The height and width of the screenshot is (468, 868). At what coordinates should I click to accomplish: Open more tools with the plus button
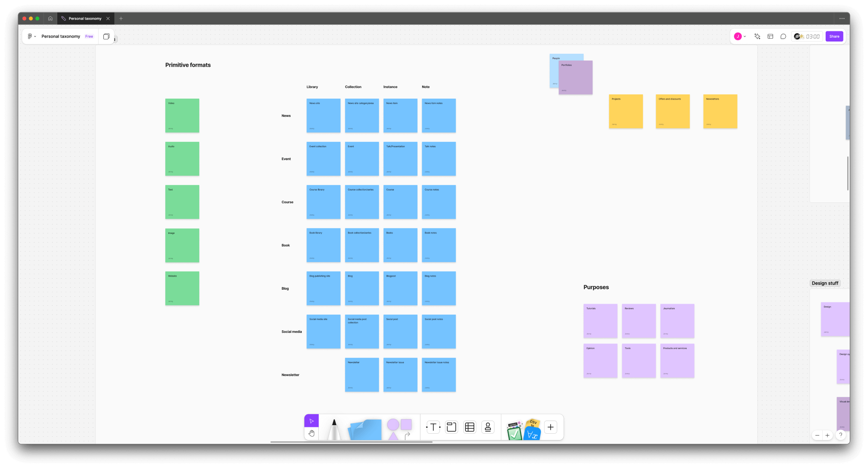pyautogui.click(x=551, y=427)
